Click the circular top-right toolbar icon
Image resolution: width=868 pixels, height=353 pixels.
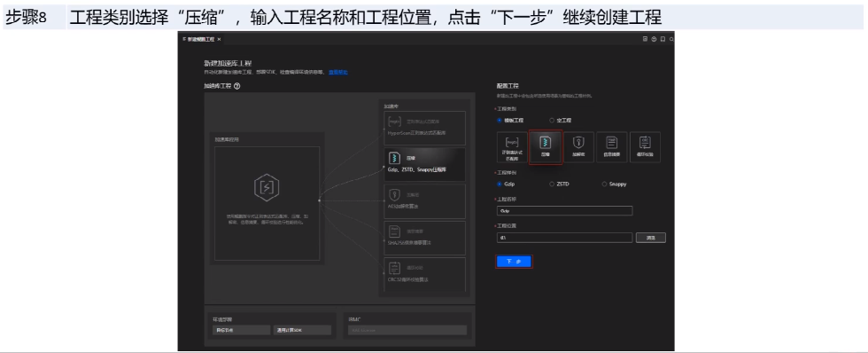654,39
